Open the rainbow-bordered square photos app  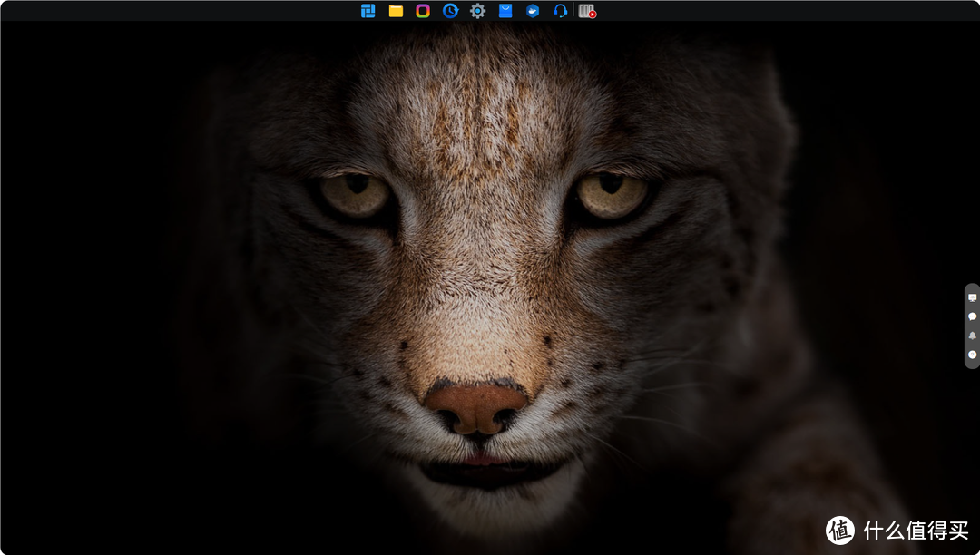pyautogui.click(x=423, y=11)
